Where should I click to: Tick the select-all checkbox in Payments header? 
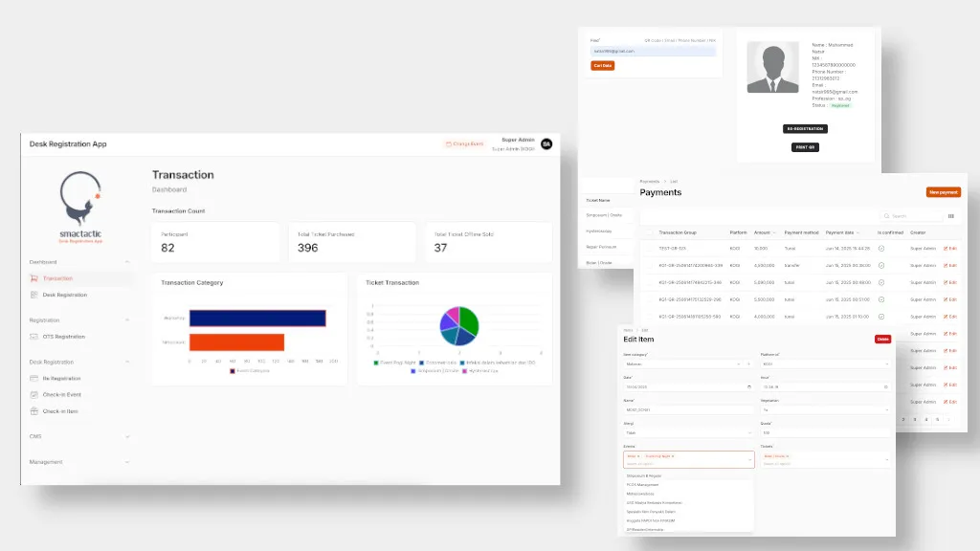647,232
